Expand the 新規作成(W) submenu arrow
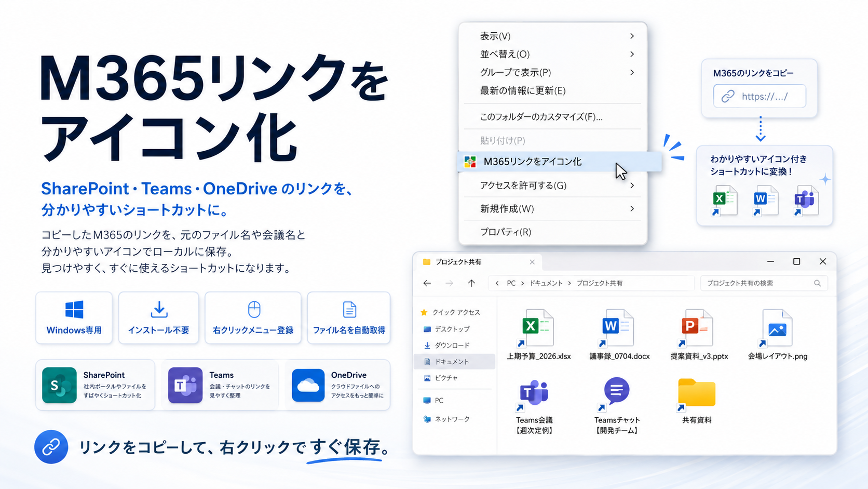The width and height of the screenshot is (868, 489). pos(632,208)
